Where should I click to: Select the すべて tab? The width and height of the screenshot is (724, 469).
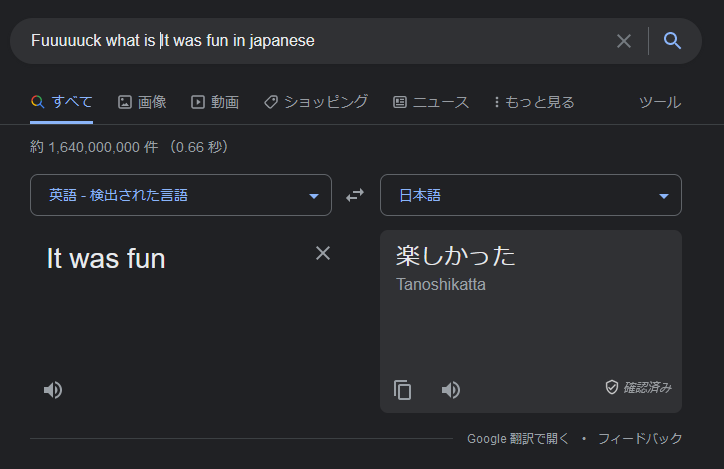coord(62,102)
